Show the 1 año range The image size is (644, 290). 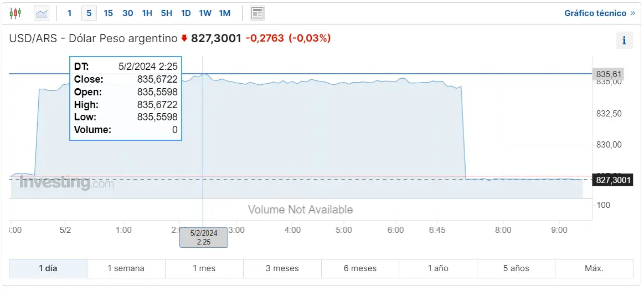coord(438,268)
